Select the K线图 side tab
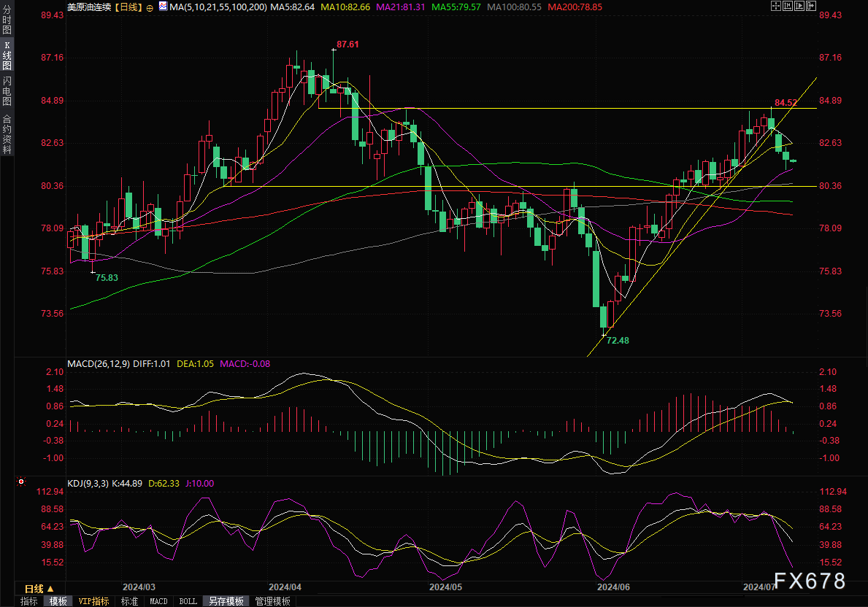 7,55
